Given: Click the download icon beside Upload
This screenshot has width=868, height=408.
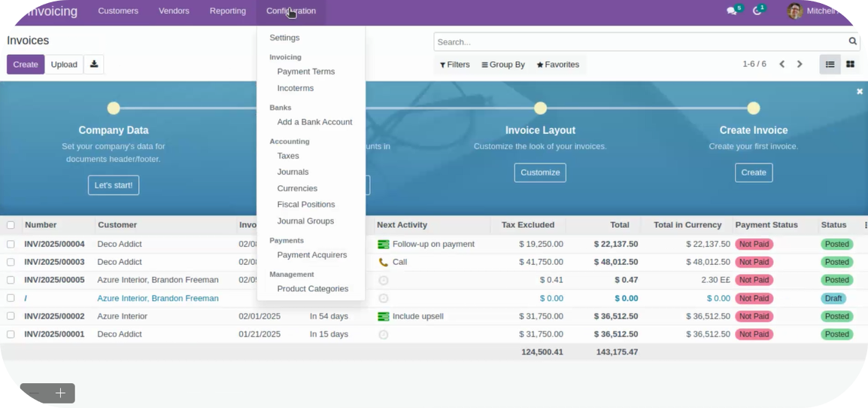Looking at the screenshot, I should pos(94,65).
